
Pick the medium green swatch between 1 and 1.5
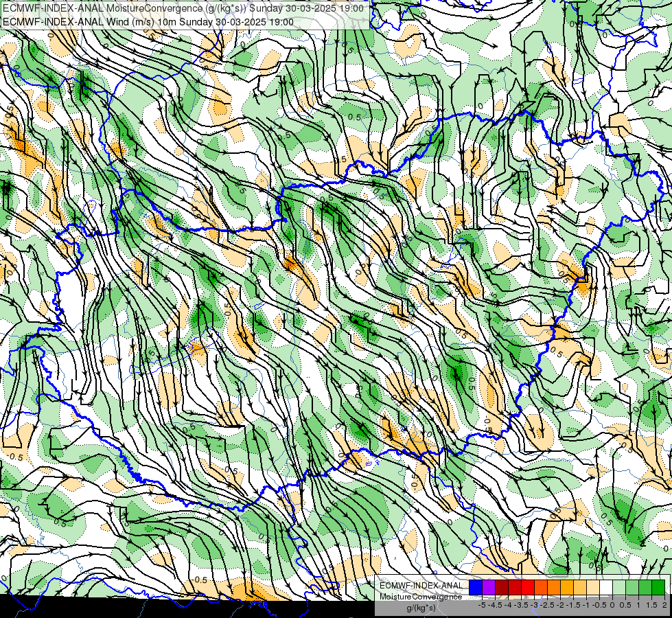[x=645, y=588]
